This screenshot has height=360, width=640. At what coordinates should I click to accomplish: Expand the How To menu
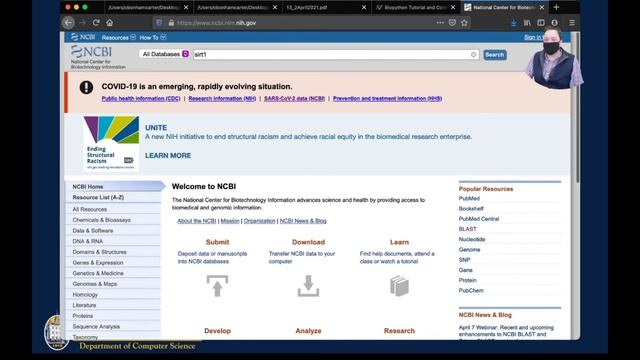tap(153, 38)
